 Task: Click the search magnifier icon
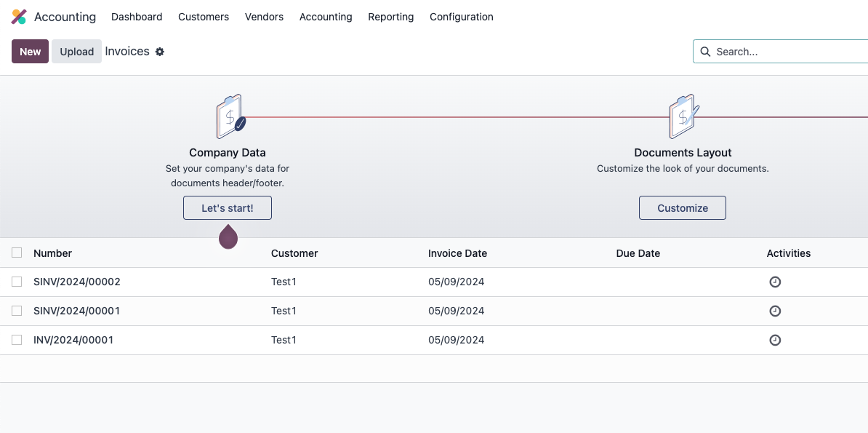705,52
